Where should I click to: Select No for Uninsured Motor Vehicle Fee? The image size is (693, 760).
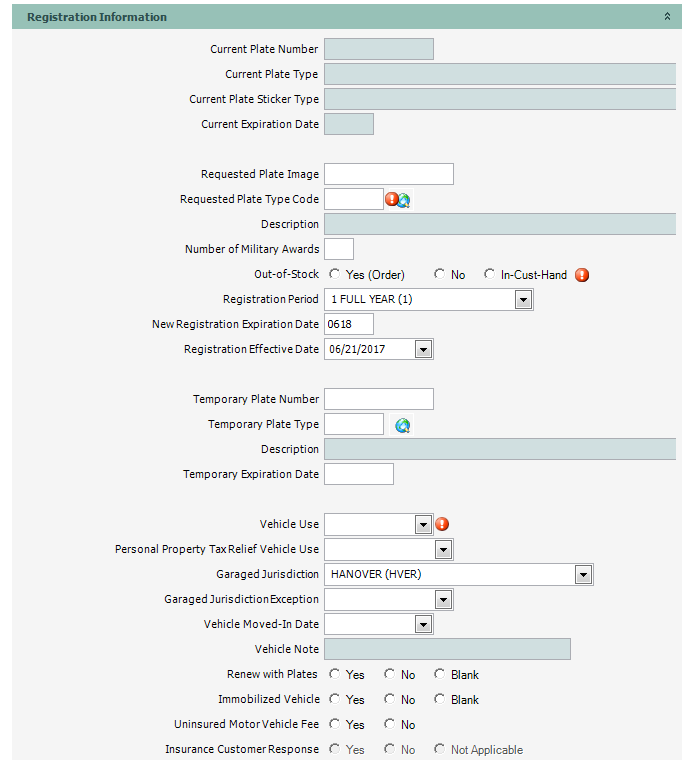pos(390,724)
